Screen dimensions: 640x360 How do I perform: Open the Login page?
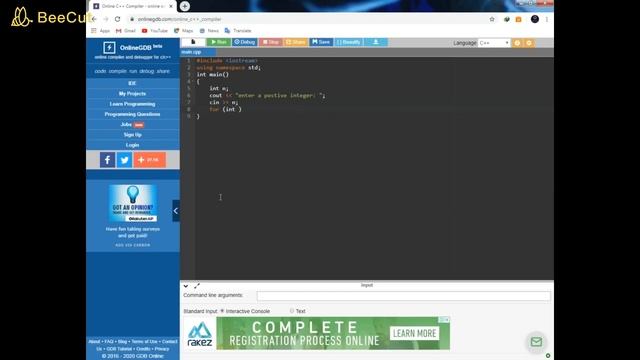[x=132, y=145]
